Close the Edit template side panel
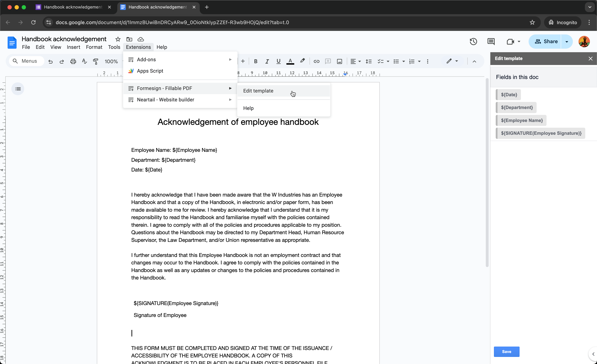Viewport: 597px width, 364px height. click(590, 59)
